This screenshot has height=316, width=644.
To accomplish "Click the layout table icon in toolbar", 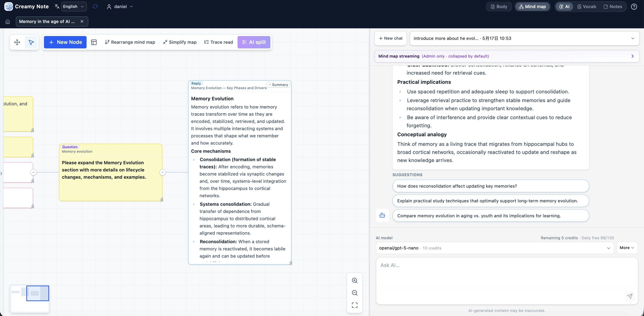I will [x=94, y=42].
